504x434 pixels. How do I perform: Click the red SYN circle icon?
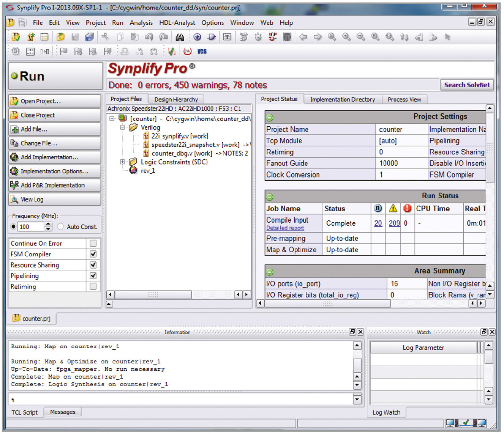pyautogui.click(x=187, y=51)
